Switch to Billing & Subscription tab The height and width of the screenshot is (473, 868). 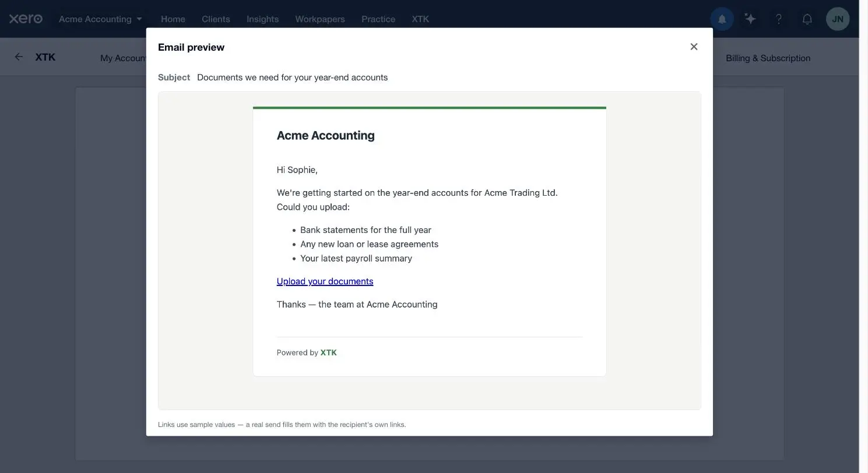(768, 58)
